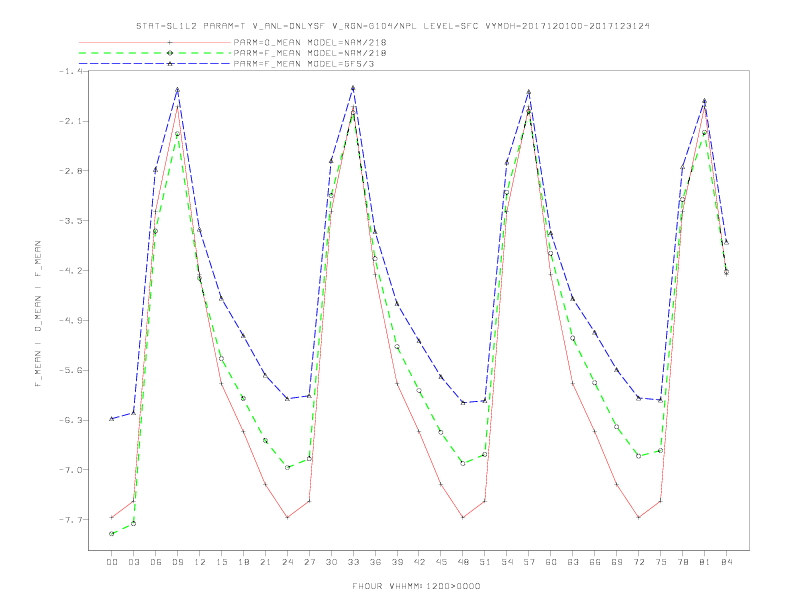Click the circle marker on green legend line
This screenshot has height=612, width=792.
coord(170,53)
